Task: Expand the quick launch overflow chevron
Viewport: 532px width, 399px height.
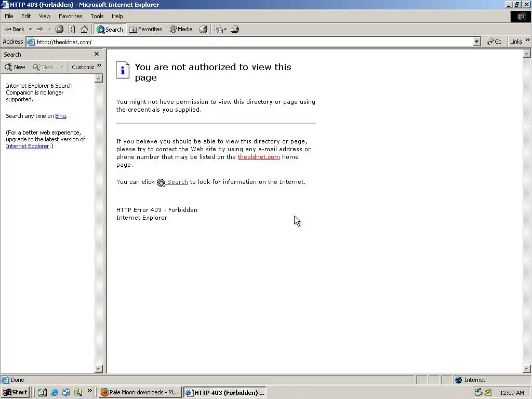Action: (89, 391)
